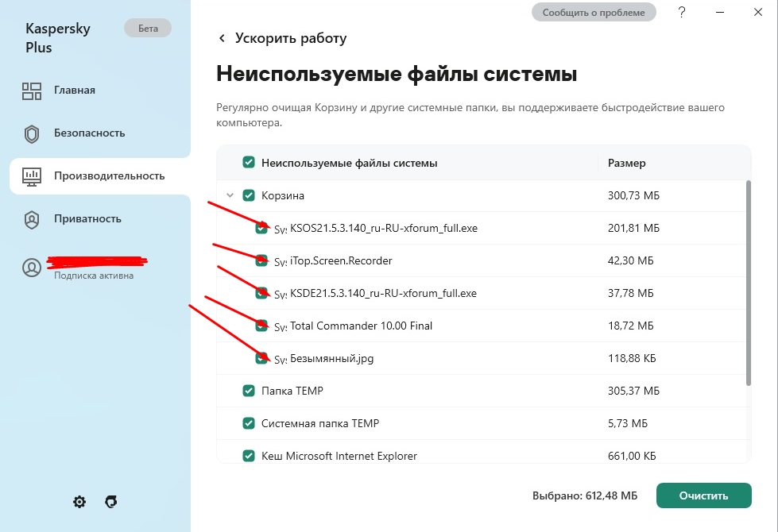Open settings gear icon
Screen dimensions: 778x532
(x=79, y=502)
